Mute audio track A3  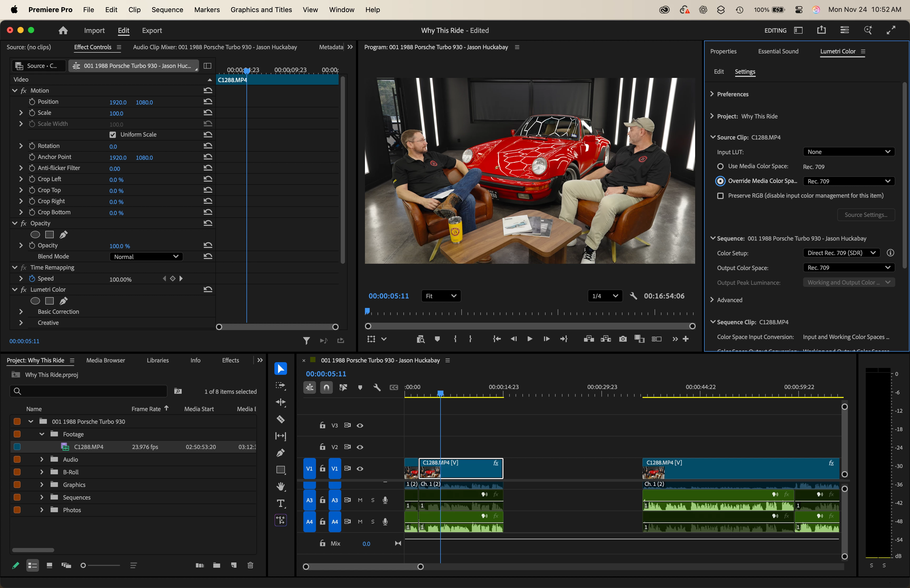point(360,501)
